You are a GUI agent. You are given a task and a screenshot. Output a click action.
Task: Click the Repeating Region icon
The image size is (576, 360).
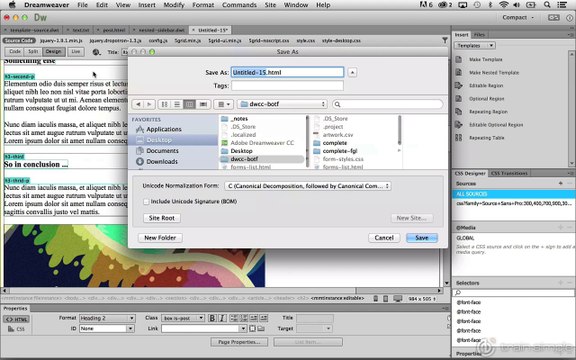click(x=459, y=112)
